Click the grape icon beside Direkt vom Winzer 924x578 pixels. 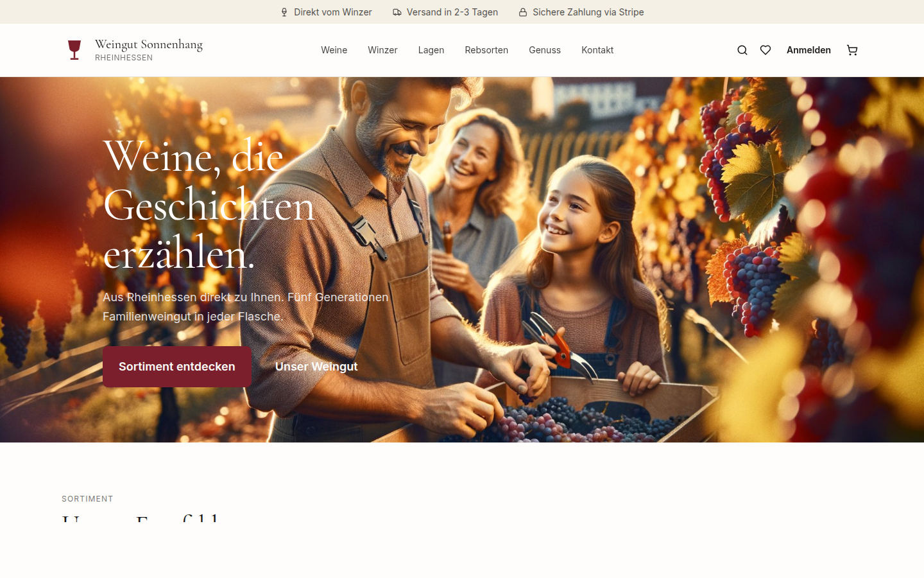(284, 12)
